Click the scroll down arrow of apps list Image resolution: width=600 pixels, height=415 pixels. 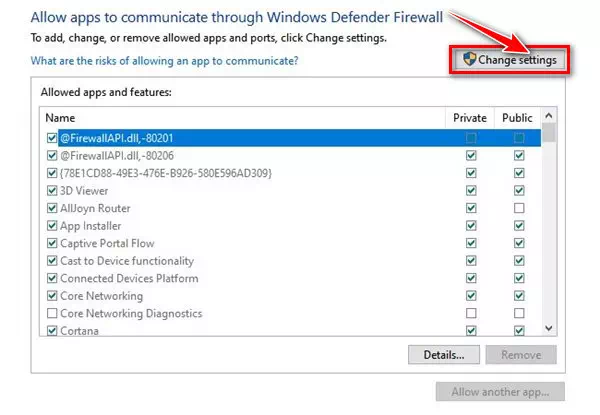pos(549,328)
